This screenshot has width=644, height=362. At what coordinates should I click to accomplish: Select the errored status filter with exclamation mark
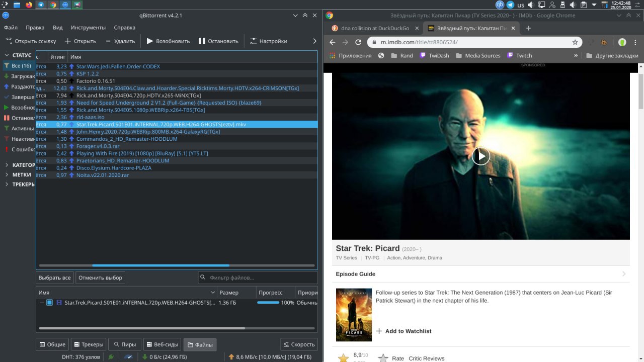pos(19,149)
